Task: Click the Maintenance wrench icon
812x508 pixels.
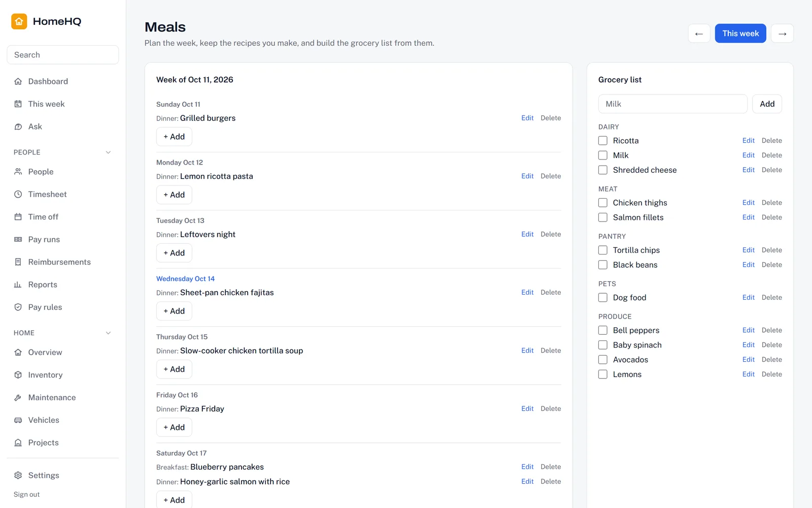Action: pos(18,398)
